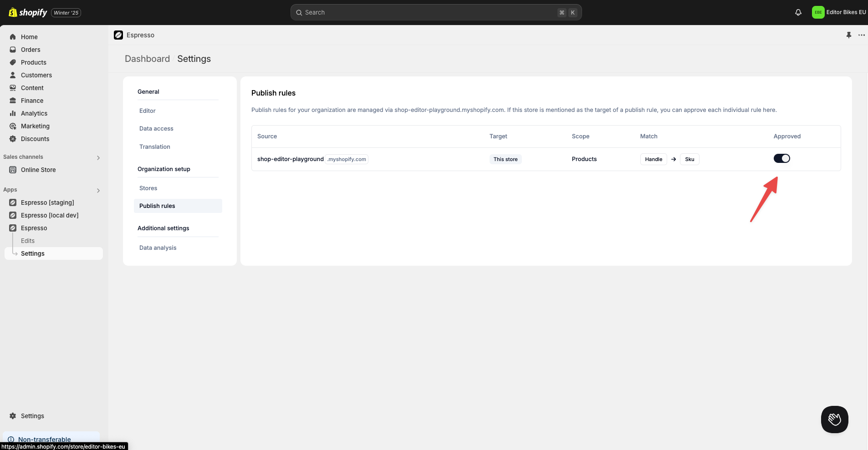Screen dimensions: 868x450
Task: Go to Dashboard breadcrumb link
Action: (x=147, y=59)
